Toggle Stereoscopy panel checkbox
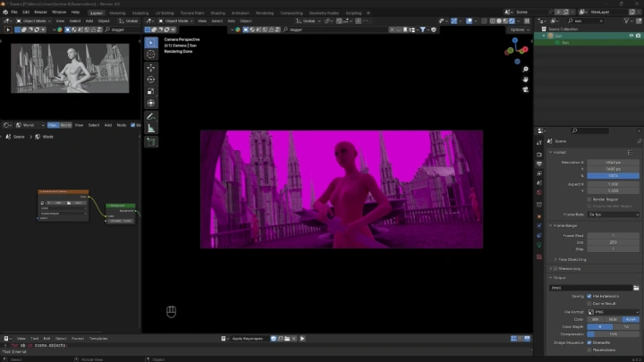Image resolution: width=644 pixels, height=362 pixels. (555, 269)
